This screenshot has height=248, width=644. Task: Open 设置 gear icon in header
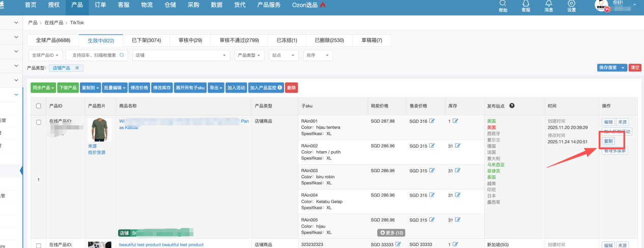pyautogui.click(x=572, y=4)
